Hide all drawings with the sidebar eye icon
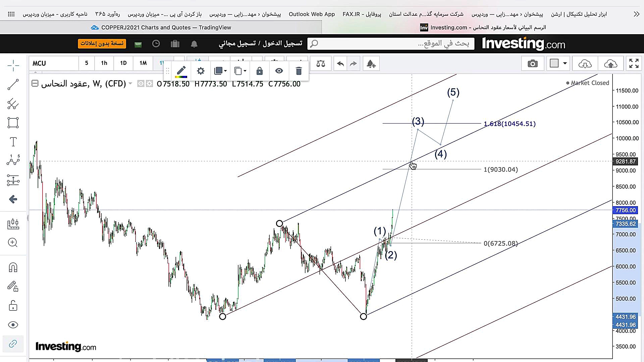The width and height of the screenshot is (644, 362). [x=13, y=325]
